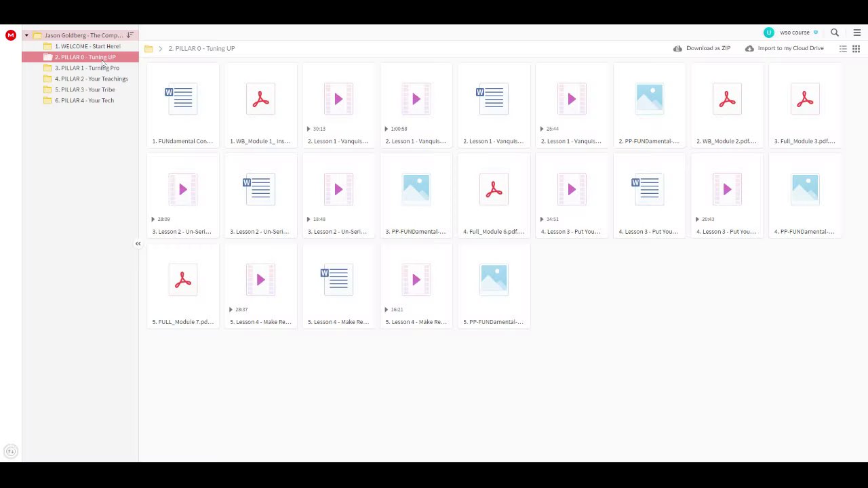This screenshot has height=488, width=868.
Task: Select the '1. FUNdamental Con...' Word document
Action: pyautogui.click(x=182, y=107)
